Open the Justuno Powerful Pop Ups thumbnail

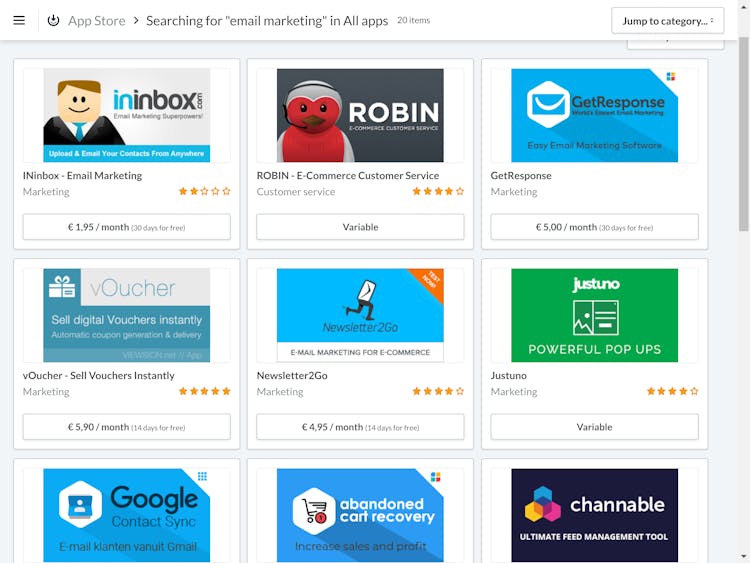(595, 315)
